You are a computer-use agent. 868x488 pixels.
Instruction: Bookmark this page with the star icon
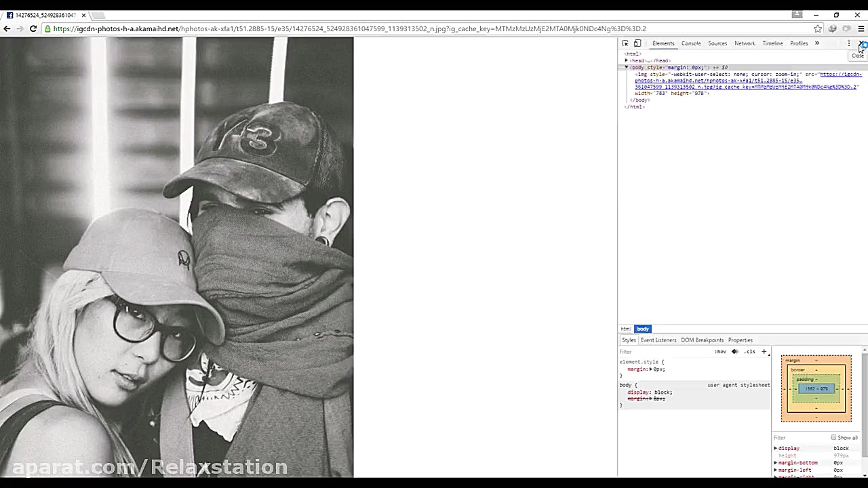coord(818,28)
